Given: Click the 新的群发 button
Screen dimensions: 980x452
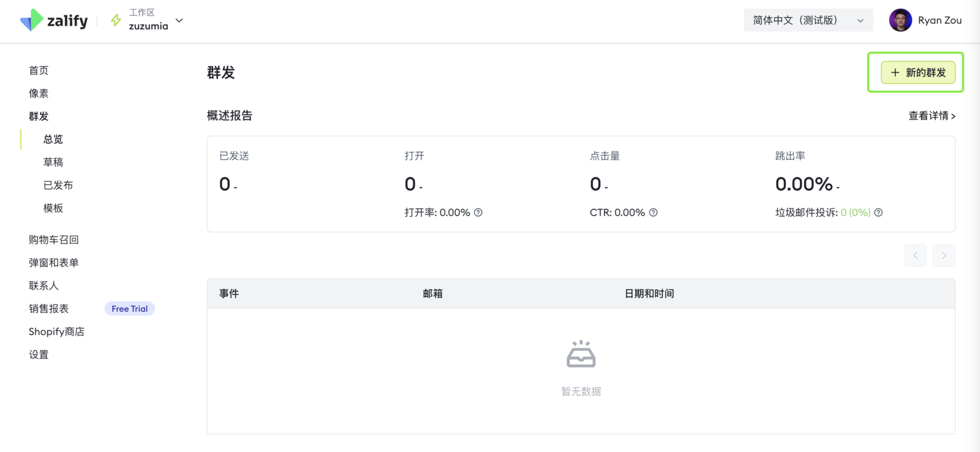Looking at the screenshot, I should [x=918, y=72].
